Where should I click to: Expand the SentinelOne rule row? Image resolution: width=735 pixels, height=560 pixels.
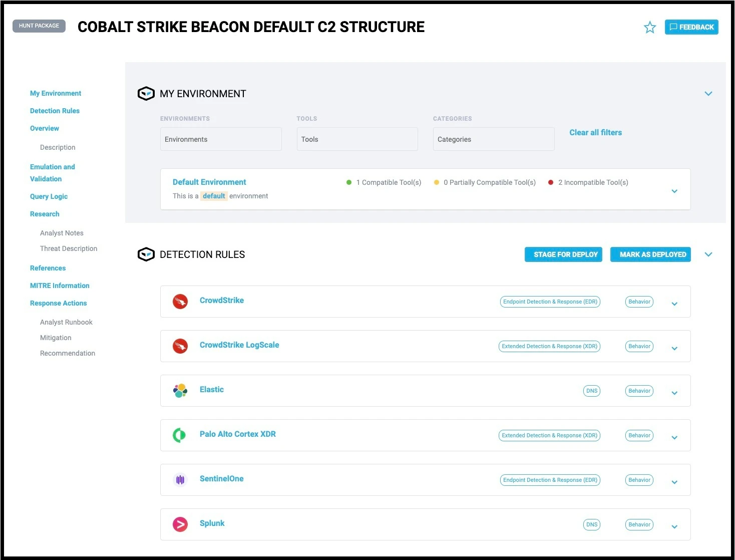[674, 482]
